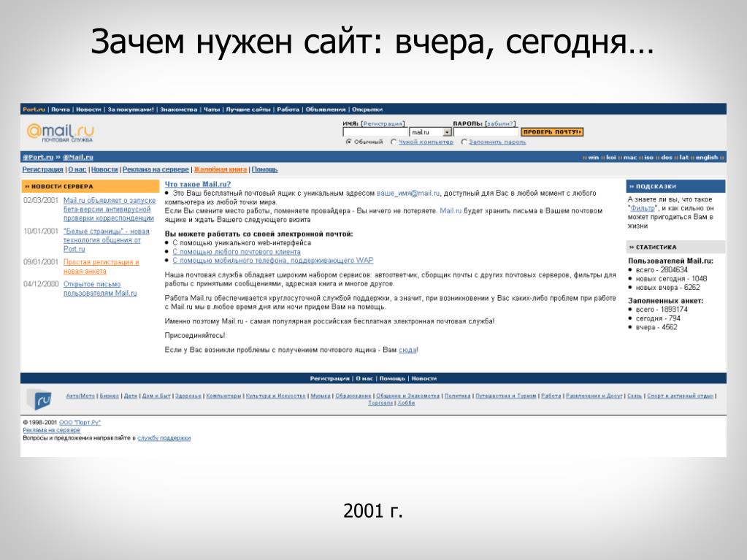Select the 'Обычный' radio option

point(349,142)
